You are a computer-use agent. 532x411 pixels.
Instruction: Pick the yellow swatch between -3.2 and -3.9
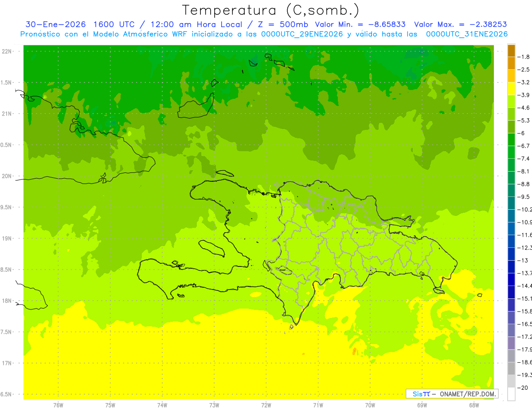click(511, 89)
